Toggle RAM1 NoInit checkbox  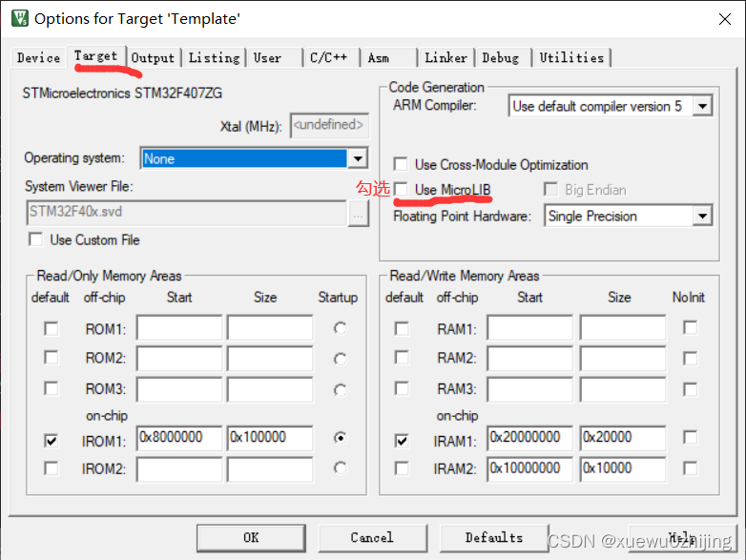(x=690, y=328)
